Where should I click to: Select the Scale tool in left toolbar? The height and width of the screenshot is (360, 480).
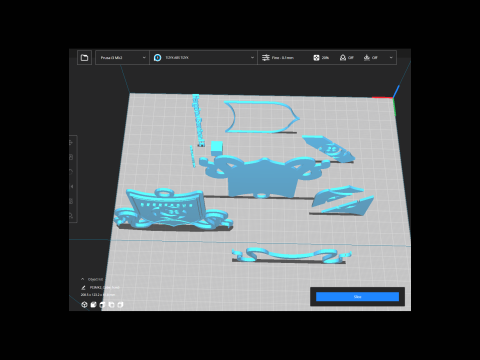[71, 157]
